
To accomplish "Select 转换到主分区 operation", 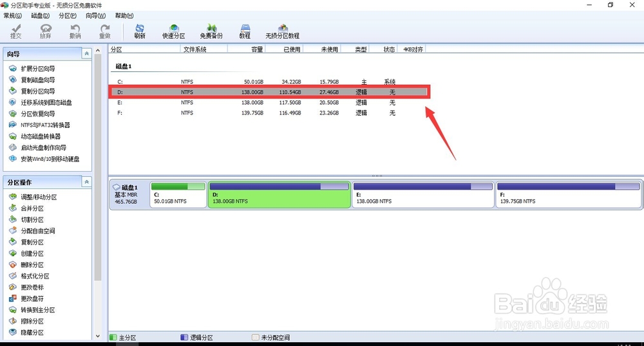I will [x=32, y=310].
